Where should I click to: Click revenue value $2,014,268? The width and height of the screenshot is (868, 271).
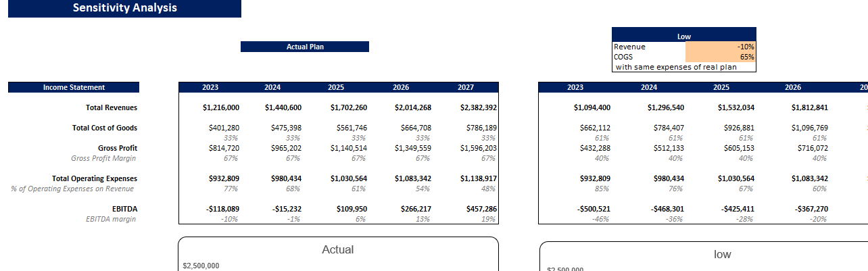pos(412,107)
